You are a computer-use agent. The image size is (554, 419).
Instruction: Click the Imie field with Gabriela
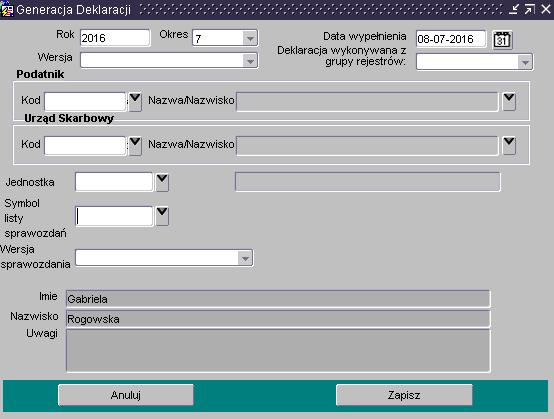pos(278,299)
